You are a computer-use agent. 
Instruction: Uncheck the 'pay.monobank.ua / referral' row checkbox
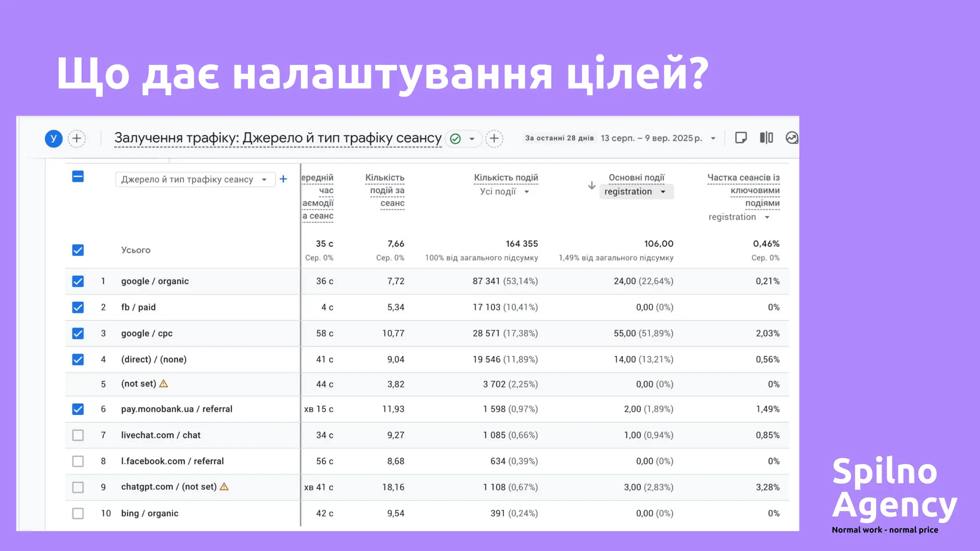tap(78, 409)
